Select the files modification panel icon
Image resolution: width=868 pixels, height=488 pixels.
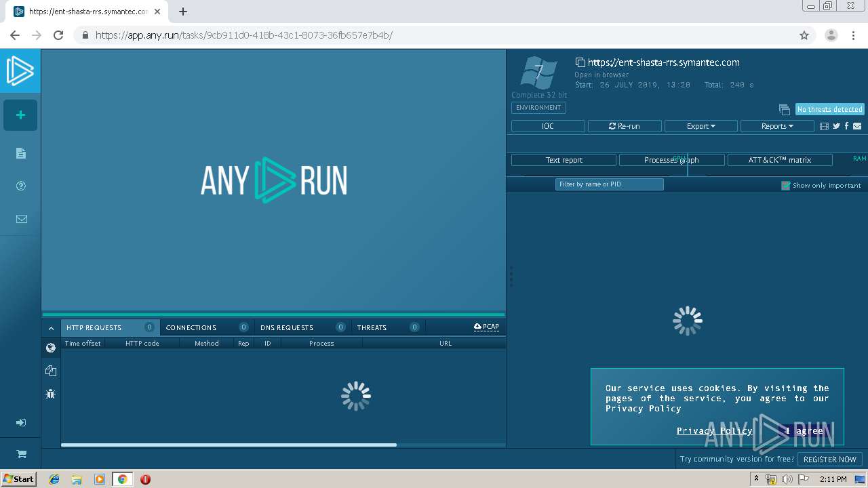pyautogui.click(x=51, y=371)
